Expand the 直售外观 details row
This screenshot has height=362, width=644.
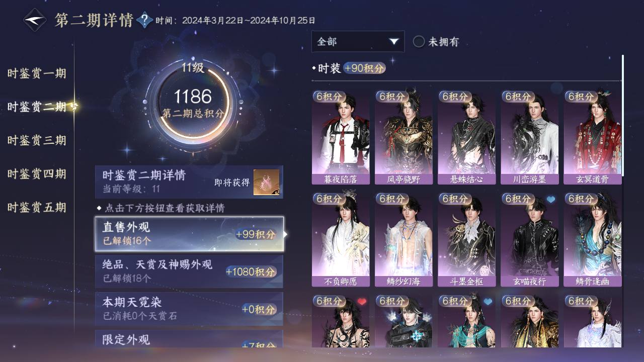(189, 234)
